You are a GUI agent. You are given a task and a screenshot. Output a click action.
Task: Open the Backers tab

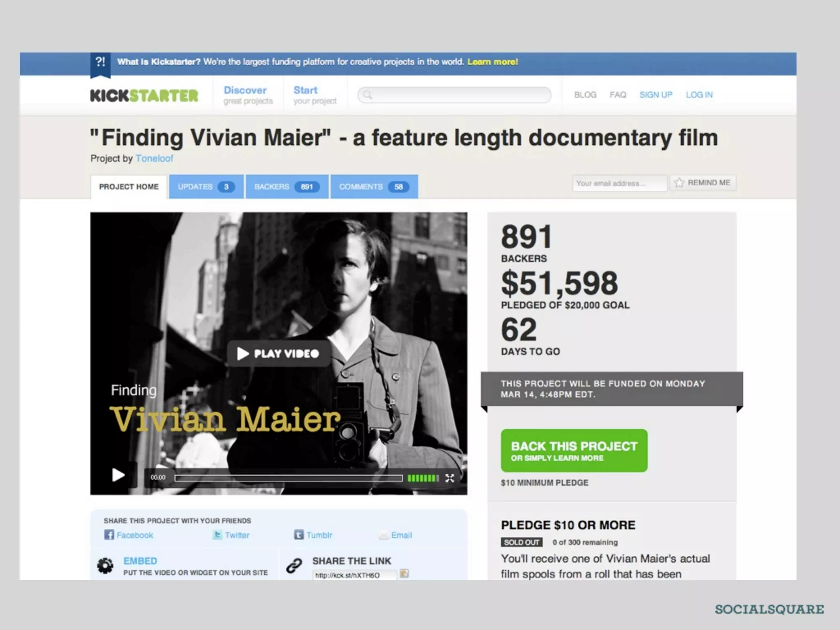click(287, 187)
